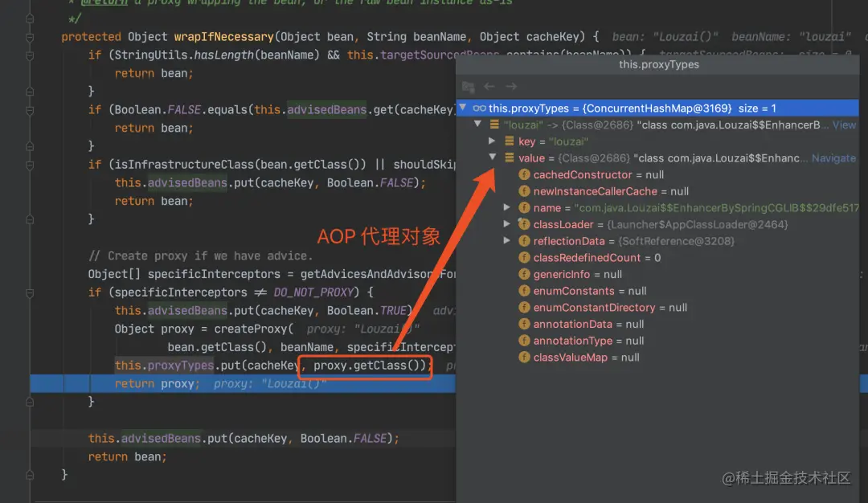
Task: Select the highlighted this.proxyTypes ConcurrentHashMap row
Action: (657, 108)
